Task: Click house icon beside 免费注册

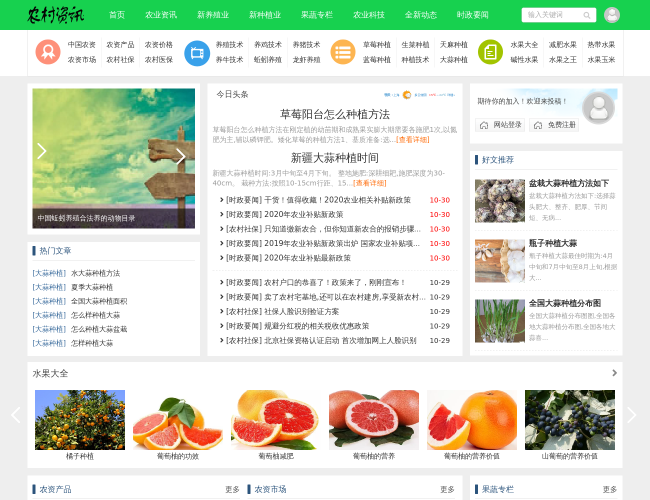Action: [x=538, y=125]
